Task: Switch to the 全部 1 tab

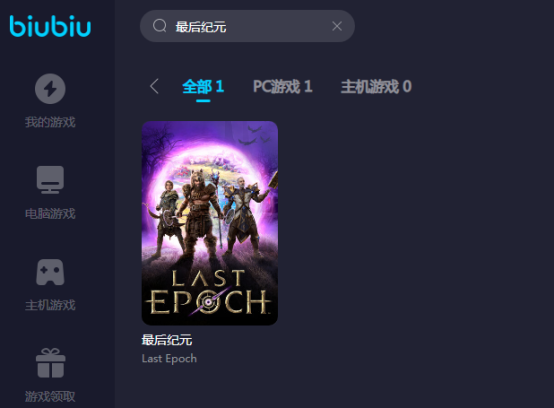Action: click(x=203, y=87)
